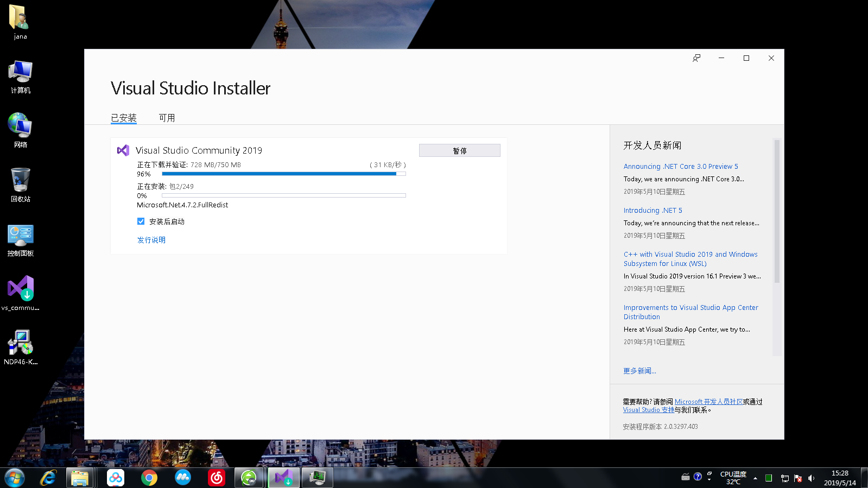This screenshot has height=488, width=868.
Task: Click the volume speaker tray icon
Action: point(812,478)
